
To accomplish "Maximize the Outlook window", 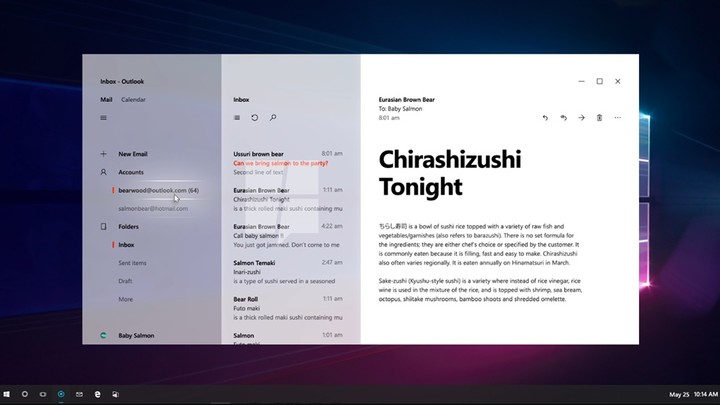I will 599,81.
